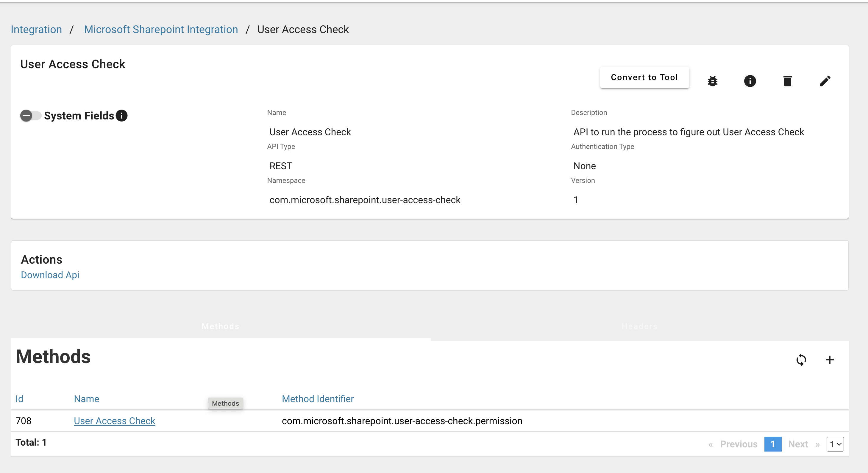Select page 1 in pagination
This screenshot has height=473, width=868.
[773, 444]
